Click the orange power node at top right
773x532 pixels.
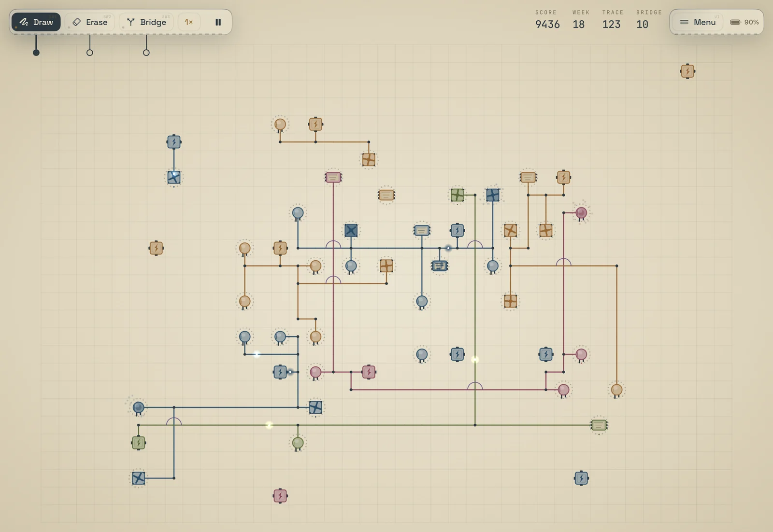[x=687, y=71]
